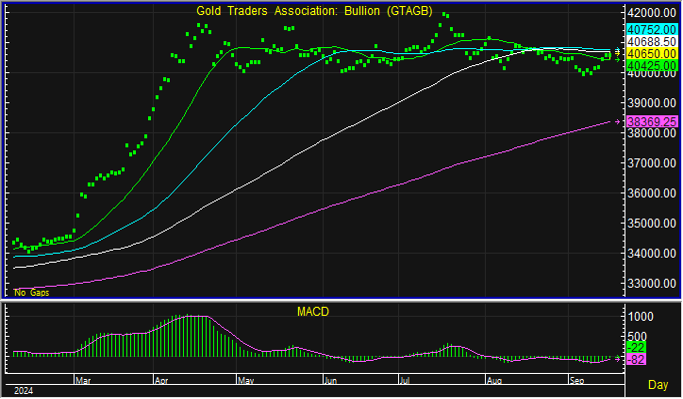
Task: Click the green -22 MACD value
Action: click(x=636, y=348)
